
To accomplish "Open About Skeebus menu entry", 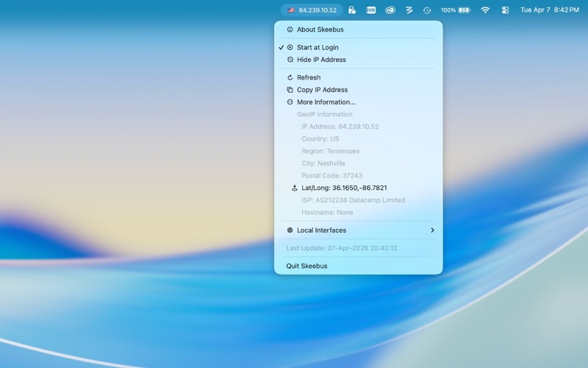I will 359,29.
